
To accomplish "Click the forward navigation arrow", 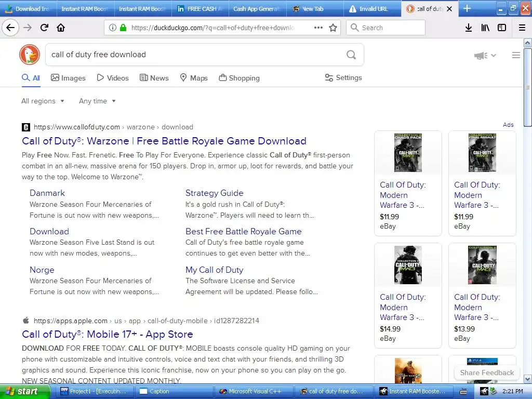I will coord(28,28).
